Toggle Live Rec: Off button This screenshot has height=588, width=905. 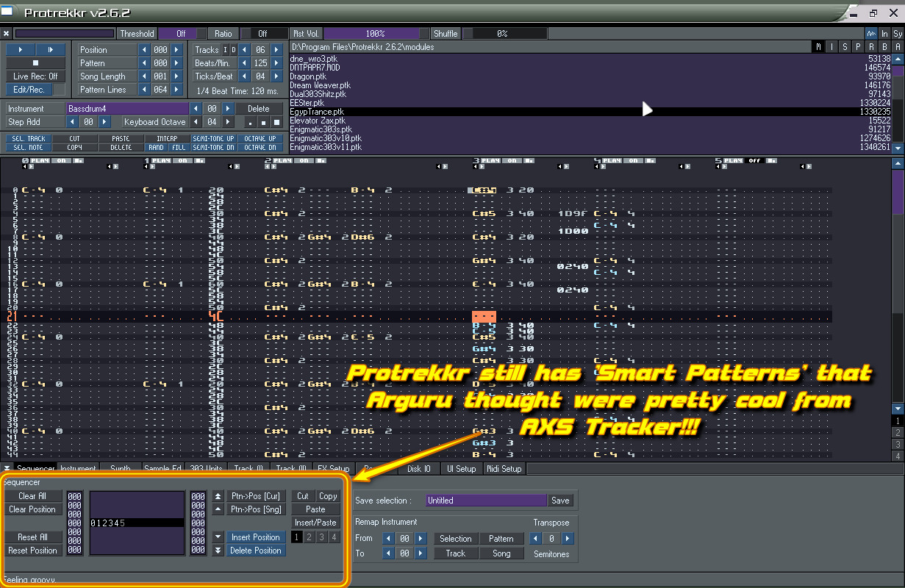[x=35, y=76]
